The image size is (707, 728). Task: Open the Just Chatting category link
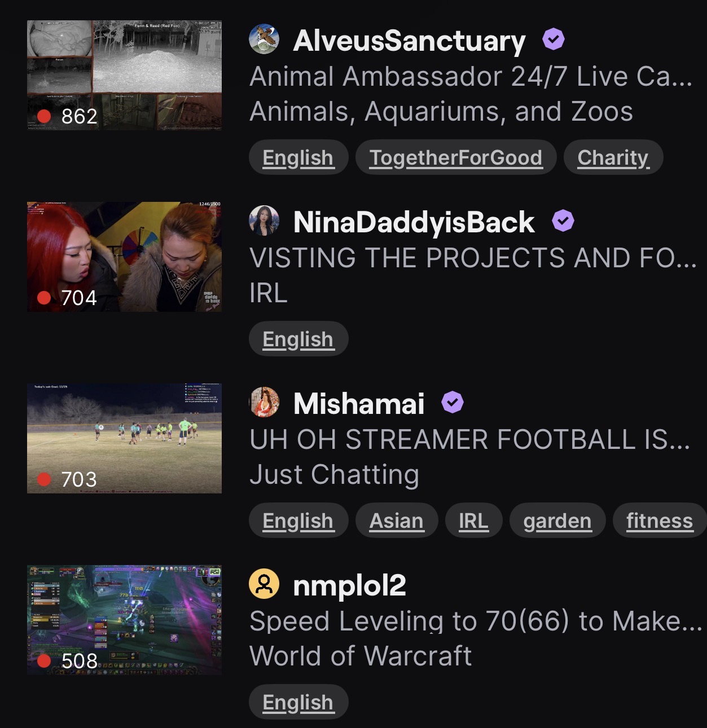(335, 475)
